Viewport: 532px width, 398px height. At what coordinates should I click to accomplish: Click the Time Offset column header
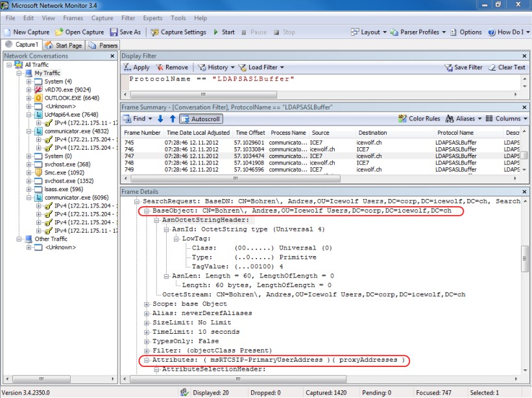coord(250,133)
